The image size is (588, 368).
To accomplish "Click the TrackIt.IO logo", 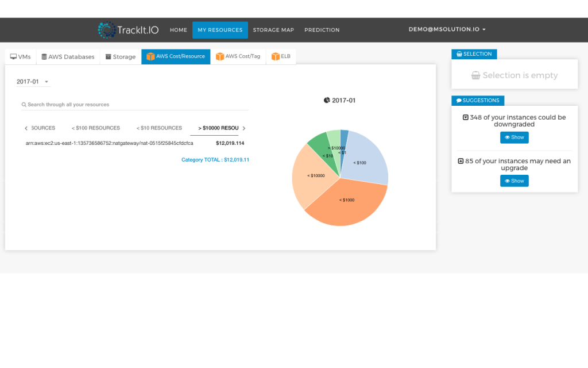I will coord(127,29).
